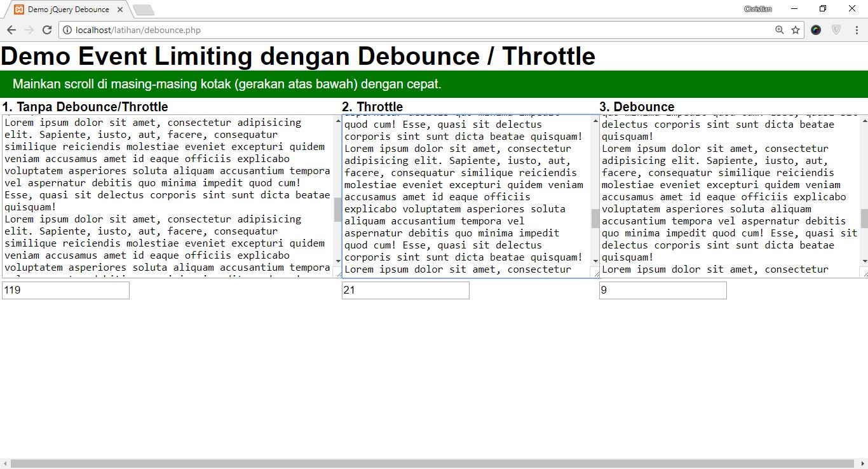The width and height of the screenshot is (868, 469).
Task: View site information icon in address bar
Action: coord(67,30)
